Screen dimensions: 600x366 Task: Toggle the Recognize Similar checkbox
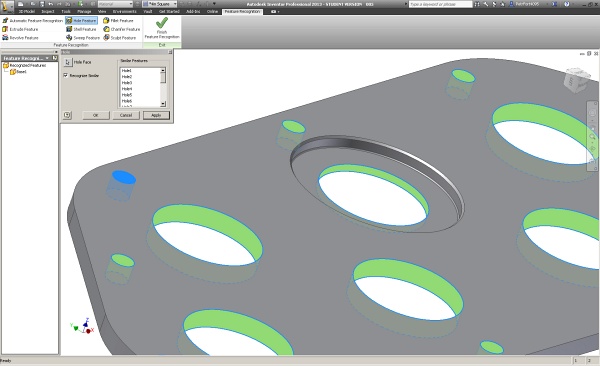coord(65,75)
